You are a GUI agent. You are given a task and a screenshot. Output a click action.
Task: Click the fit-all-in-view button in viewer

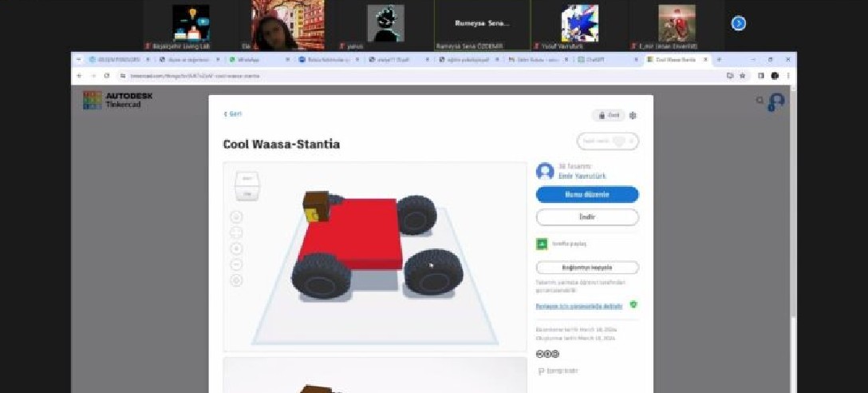[236, 232]
